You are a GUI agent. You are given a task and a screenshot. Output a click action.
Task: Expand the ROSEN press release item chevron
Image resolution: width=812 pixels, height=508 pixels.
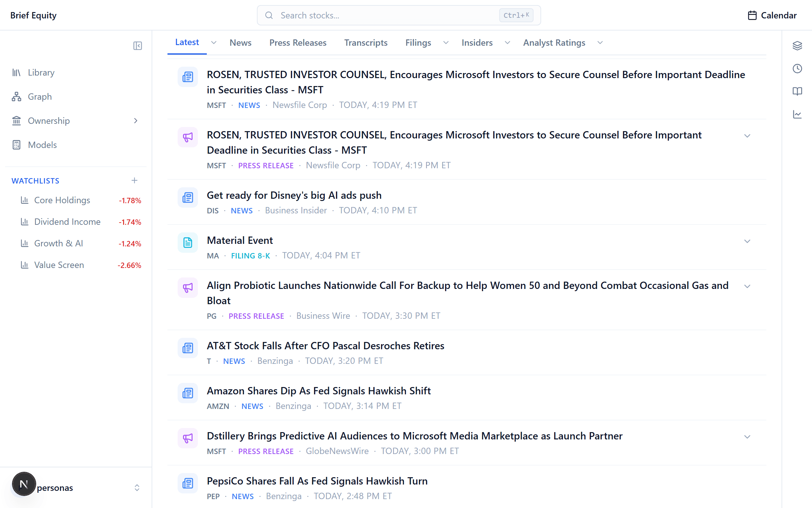tap(747, 136)
